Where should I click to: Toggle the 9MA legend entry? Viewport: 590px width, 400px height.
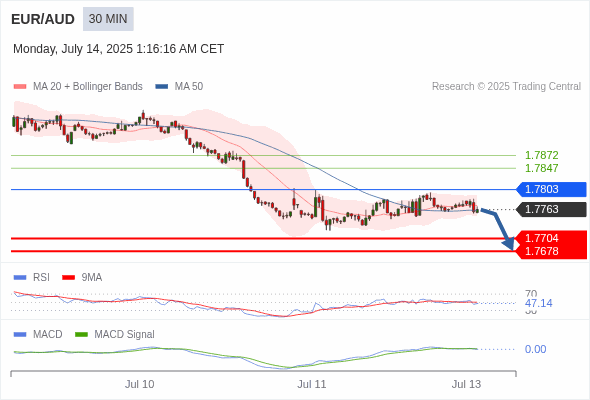(x=82, y=277)
